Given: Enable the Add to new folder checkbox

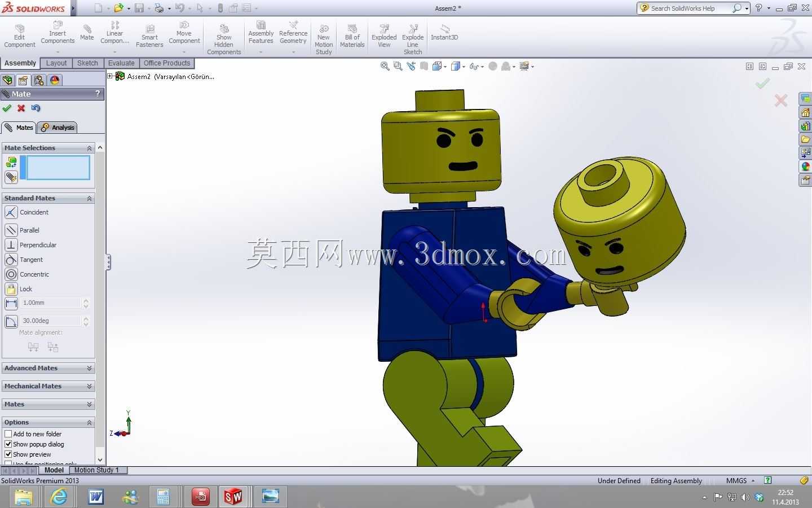Looking at the screenshot, I should pyautogui.click(x=8, y=434).
